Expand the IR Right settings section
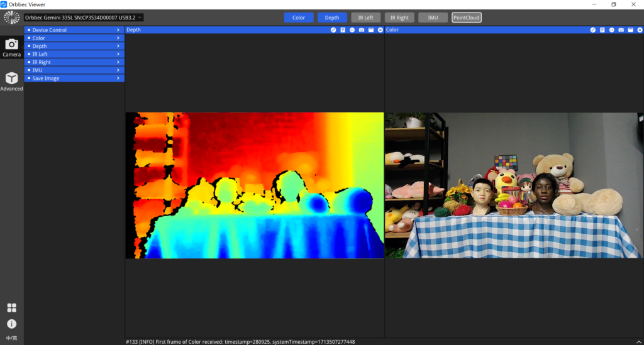 pyautogui.click(x=74, y=62)
